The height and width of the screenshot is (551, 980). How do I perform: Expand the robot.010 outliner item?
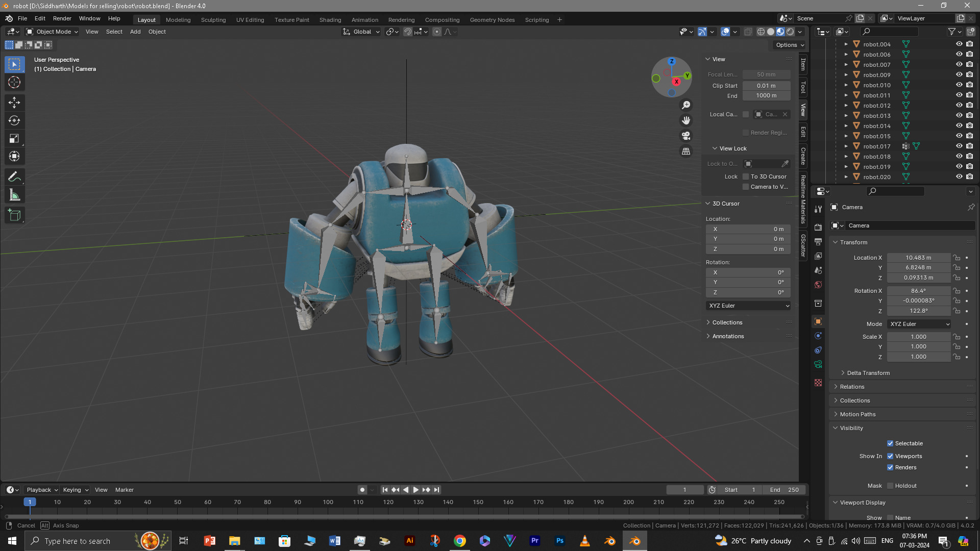(846, 85)
